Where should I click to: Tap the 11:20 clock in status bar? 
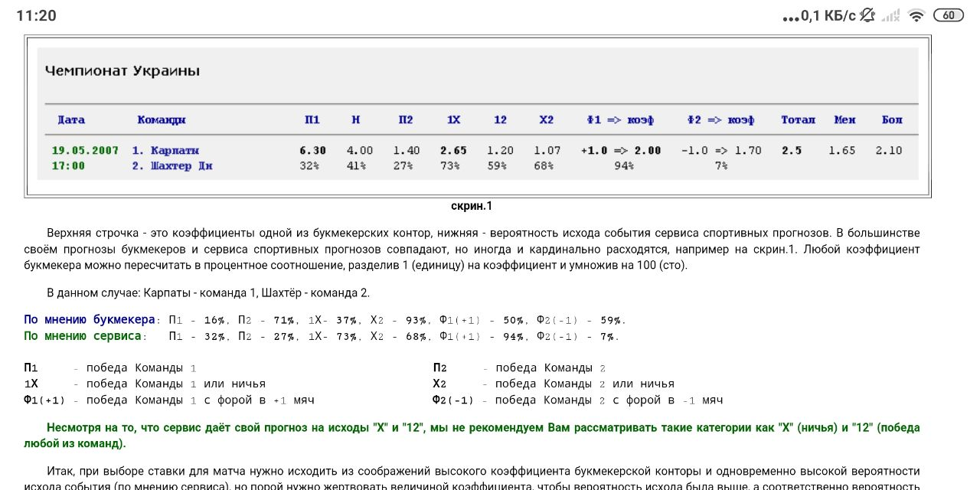pyautogui.click(x=36, y=15)
